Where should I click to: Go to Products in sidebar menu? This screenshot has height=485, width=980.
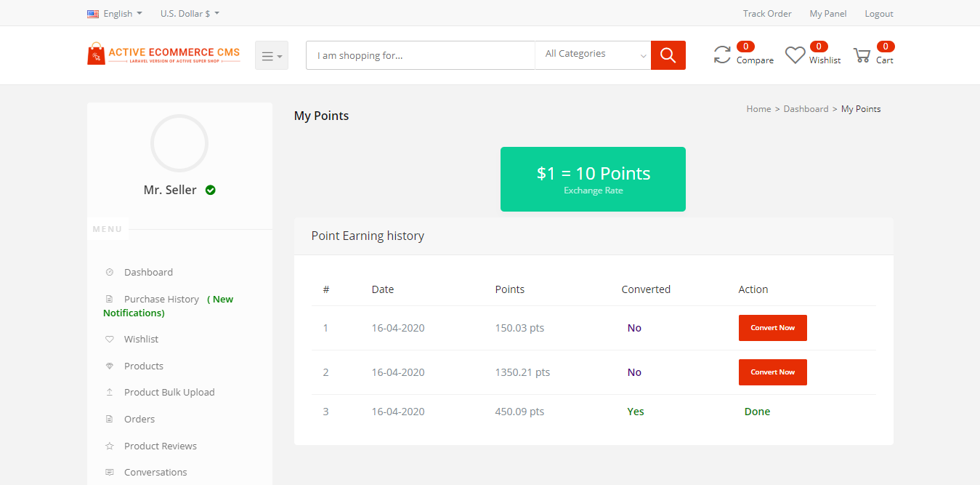143,366
